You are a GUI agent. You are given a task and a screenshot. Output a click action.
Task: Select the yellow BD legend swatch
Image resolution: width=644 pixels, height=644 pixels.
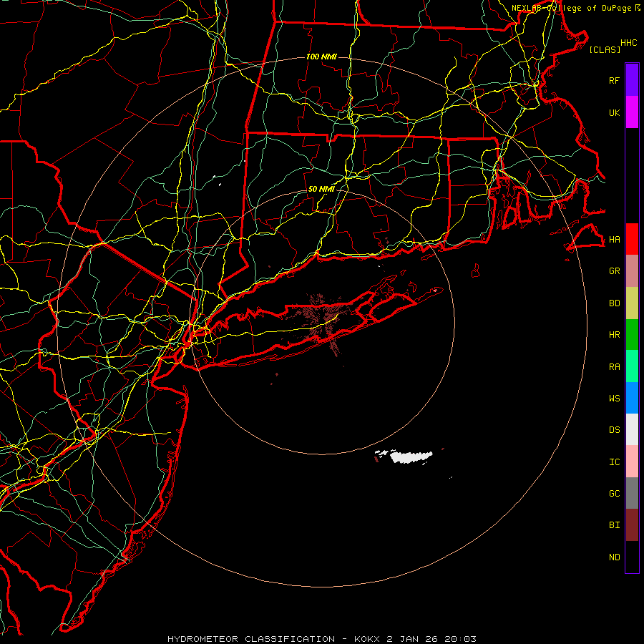coord(632,303)
